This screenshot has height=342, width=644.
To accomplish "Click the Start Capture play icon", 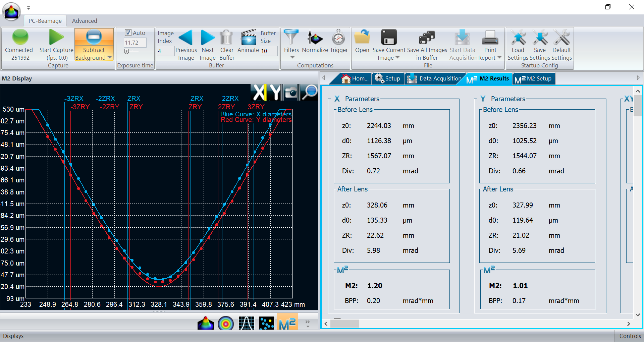I will pyautogui.click(x=56, y=37).
